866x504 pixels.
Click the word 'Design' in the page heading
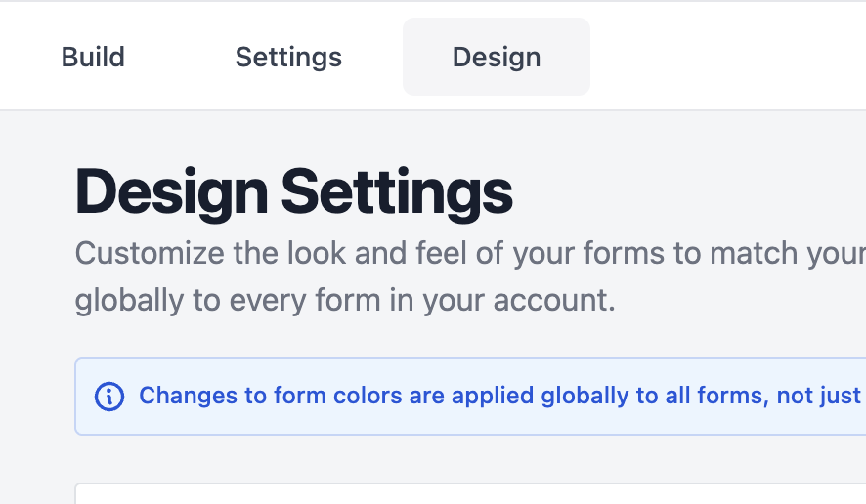(172, 193)
